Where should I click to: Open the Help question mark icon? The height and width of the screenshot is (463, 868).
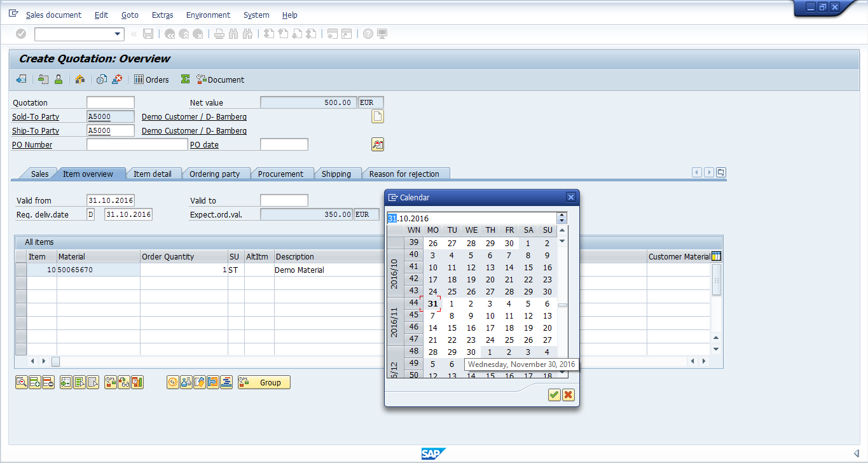[x=368, y=34]
